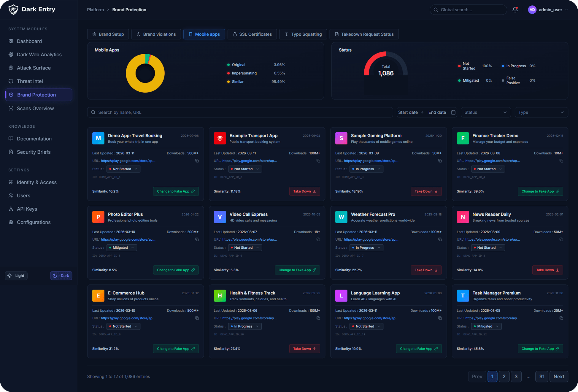This screenshot has height=392, width=578.
Task: Open the Takedown Request Status tab
Action: click(364, 34)
